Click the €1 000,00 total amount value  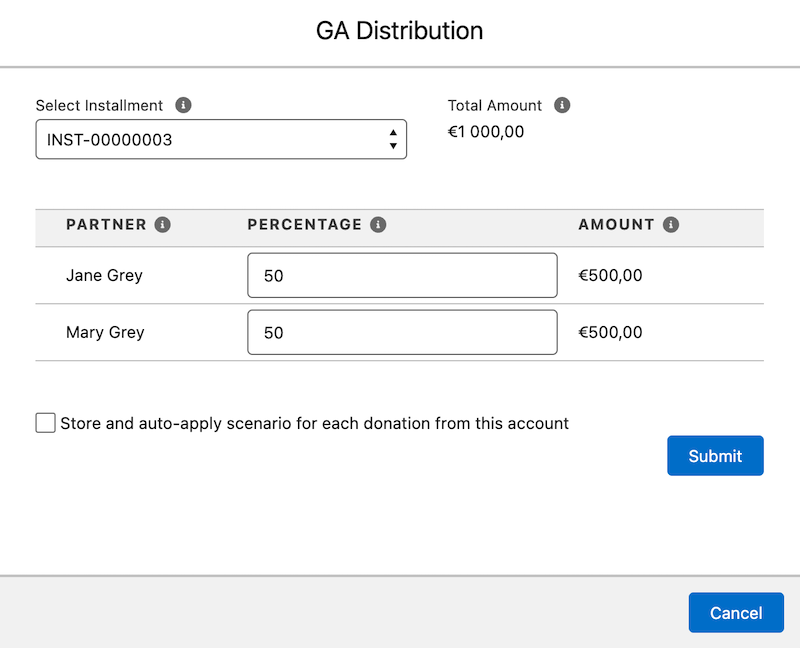tap(486, 132)
